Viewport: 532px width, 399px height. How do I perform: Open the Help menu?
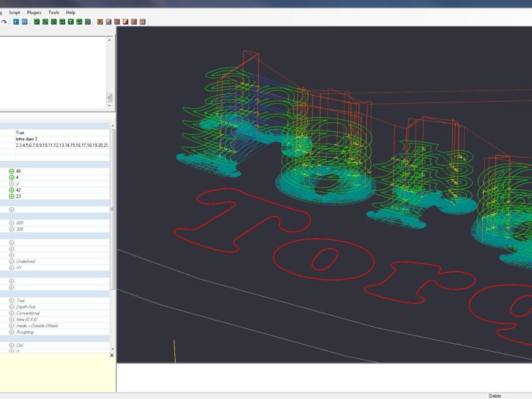click(70, 13)
